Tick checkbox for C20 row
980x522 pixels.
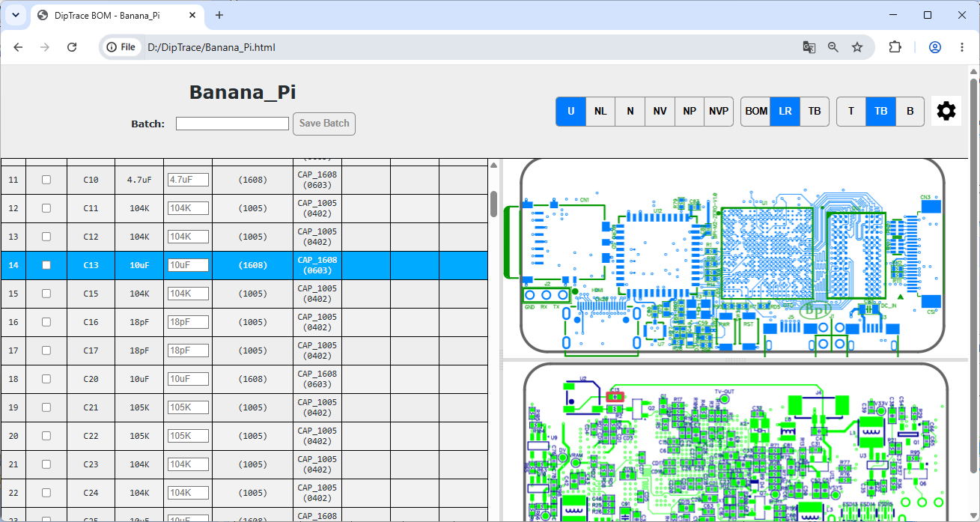[x=46, y=379]
